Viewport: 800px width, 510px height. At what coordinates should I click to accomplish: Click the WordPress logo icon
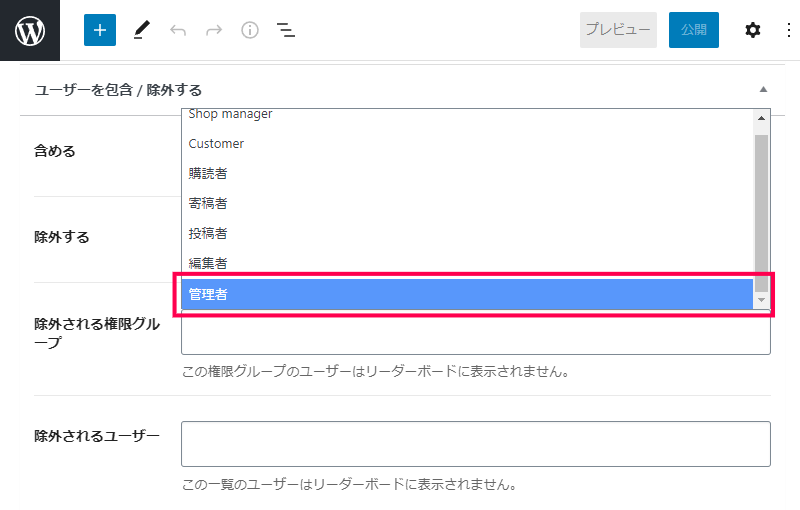point(30,30)
